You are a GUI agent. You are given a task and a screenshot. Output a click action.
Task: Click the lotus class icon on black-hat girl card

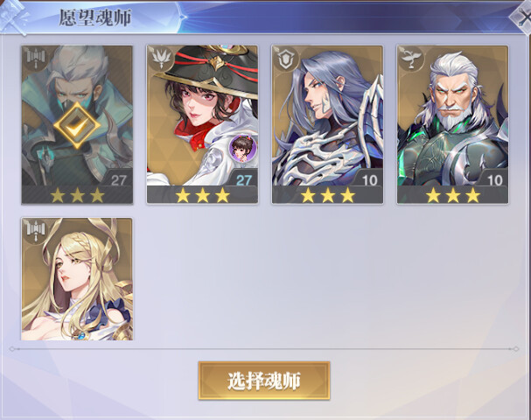click(x=160, y=59)
